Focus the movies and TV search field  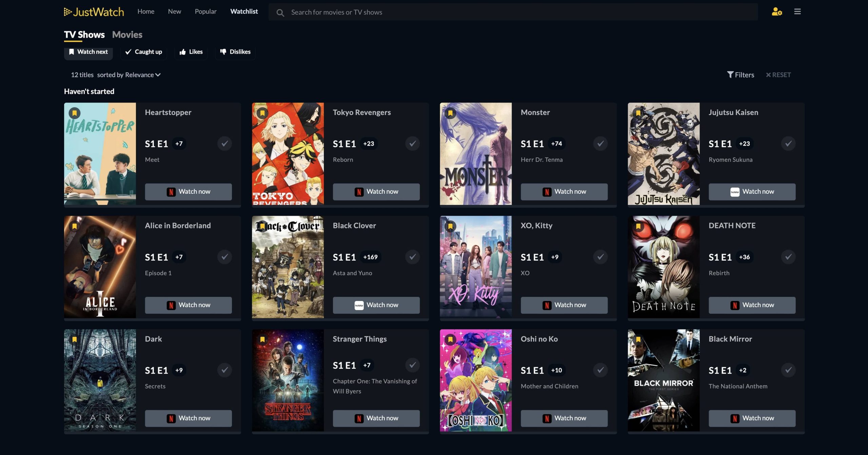point(509,12)
